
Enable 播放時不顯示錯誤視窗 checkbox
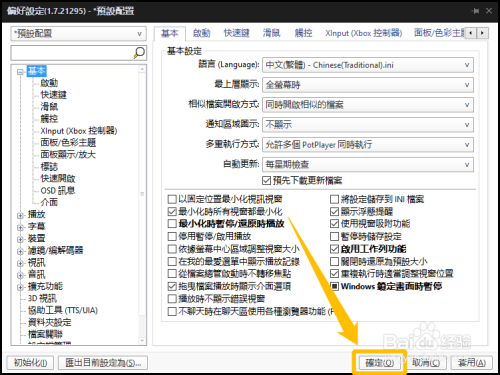click(172, 299)
